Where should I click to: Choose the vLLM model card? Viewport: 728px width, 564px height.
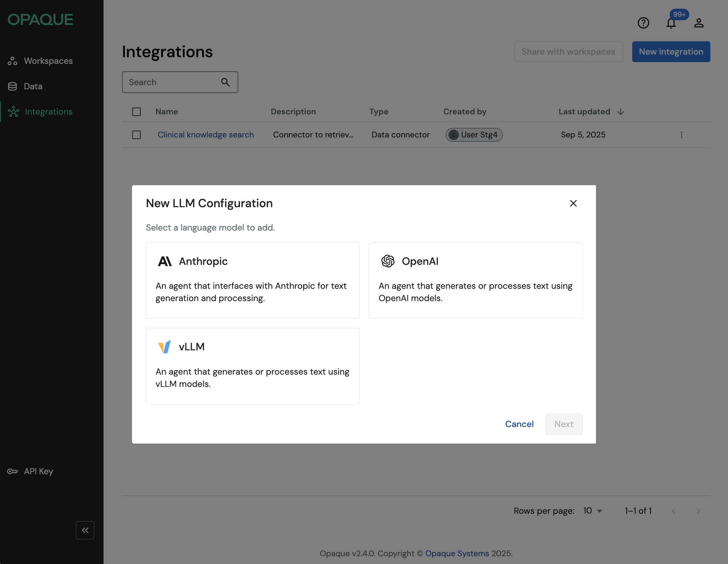(x=252, y=366)
